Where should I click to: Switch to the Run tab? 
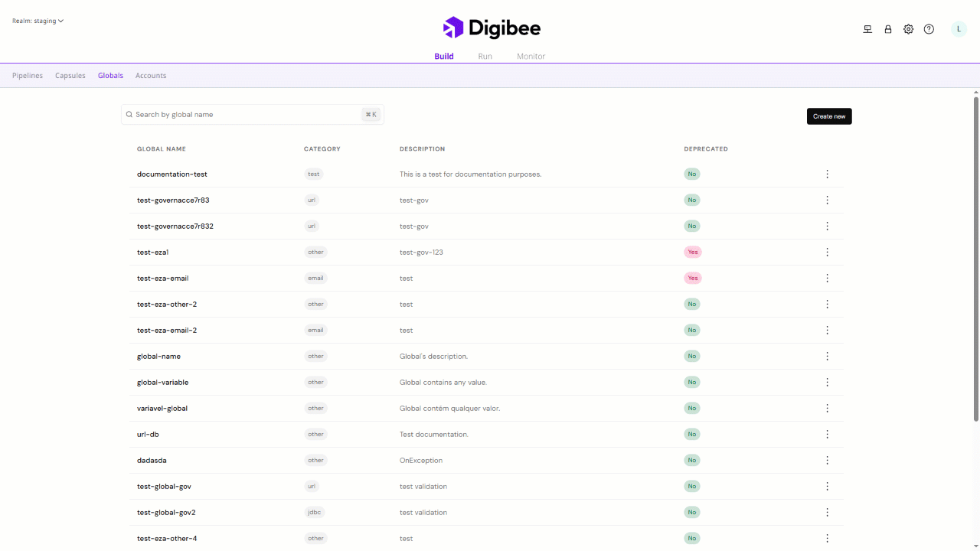pyautogui.click(x=485, y=57)
